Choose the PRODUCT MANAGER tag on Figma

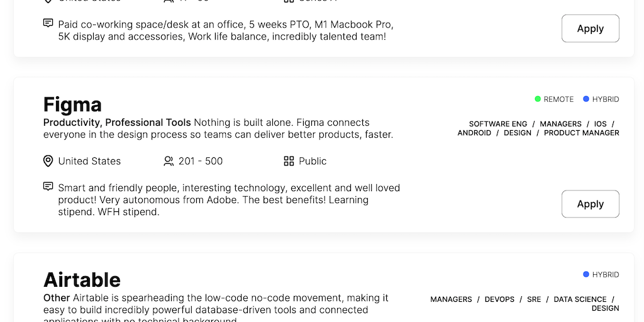[581, 133]
